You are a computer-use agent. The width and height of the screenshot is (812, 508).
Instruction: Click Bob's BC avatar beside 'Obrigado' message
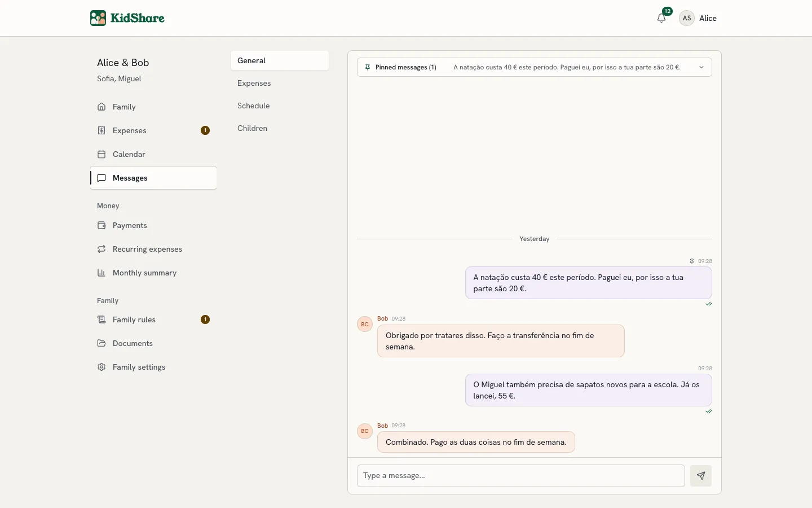click(x=365, y=324)
